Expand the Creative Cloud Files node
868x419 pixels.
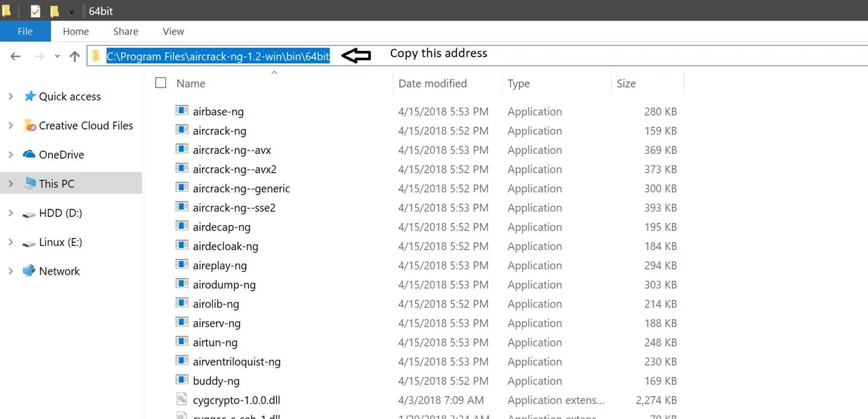[x=10, y=125]
